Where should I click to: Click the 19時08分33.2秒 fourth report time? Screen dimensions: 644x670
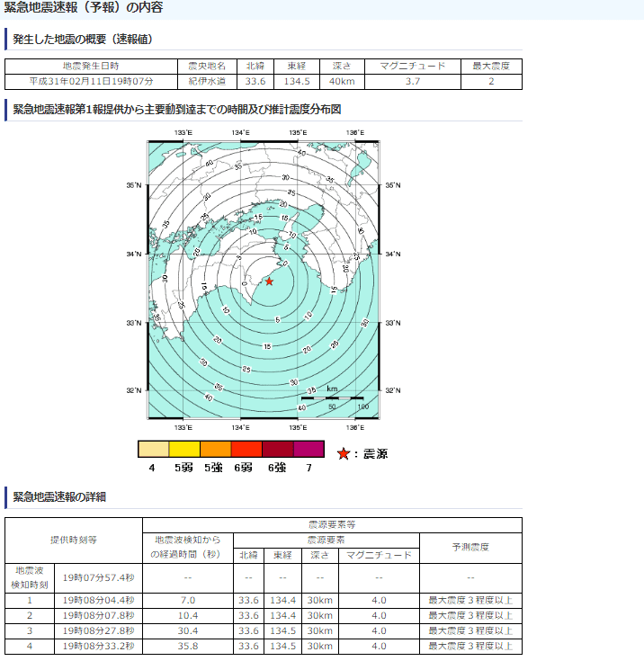[x=99, y=647]
